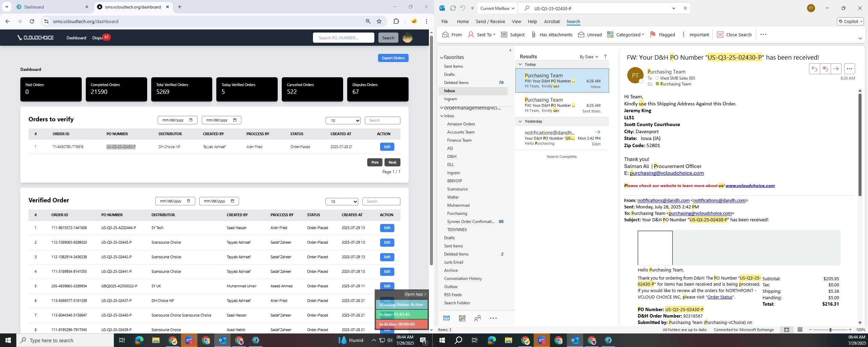Open Task View on right taskbar
Viewport: 868px width, 347px height.
(x=475, y=340)
